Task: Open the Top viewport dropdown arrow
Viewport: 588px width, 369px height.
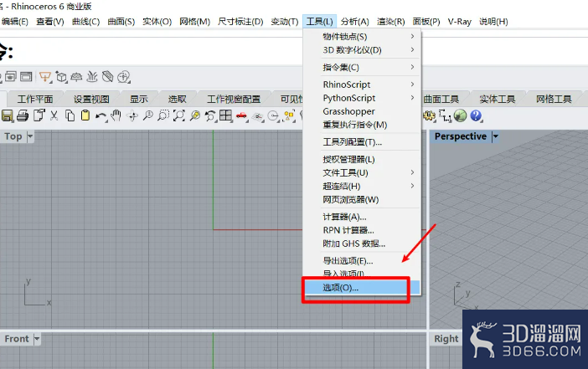Action: pyautogui.click(x=30, y=136)
